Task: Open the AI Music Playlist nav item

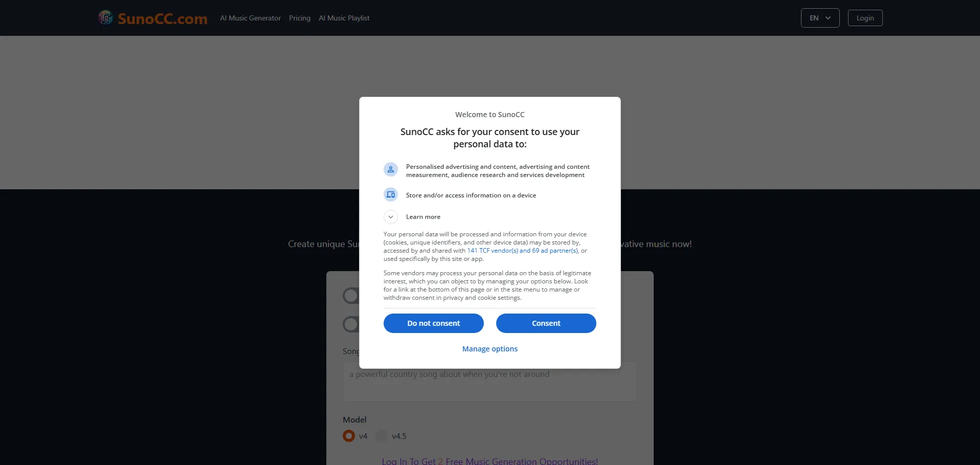Action: [x=344, y=18]
